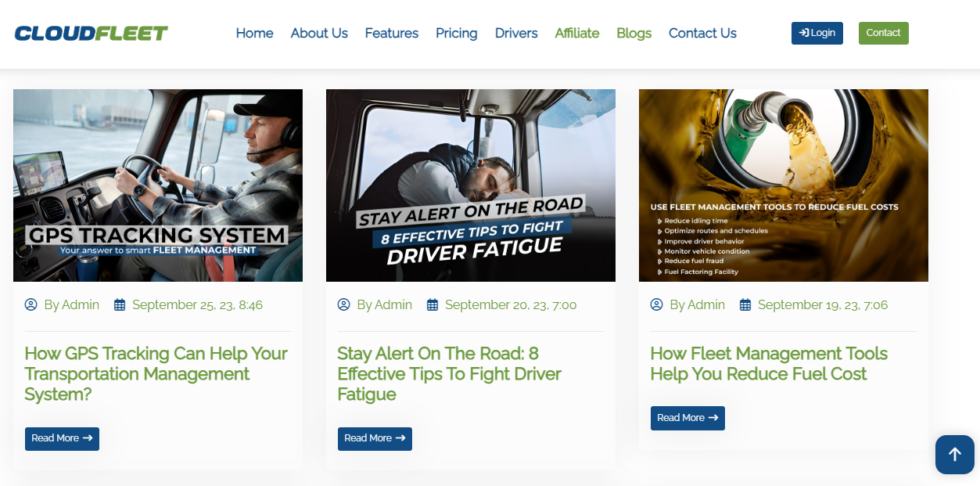Click the login arrow icon
This screenshot has height=486, width=980.
point(805,33)
